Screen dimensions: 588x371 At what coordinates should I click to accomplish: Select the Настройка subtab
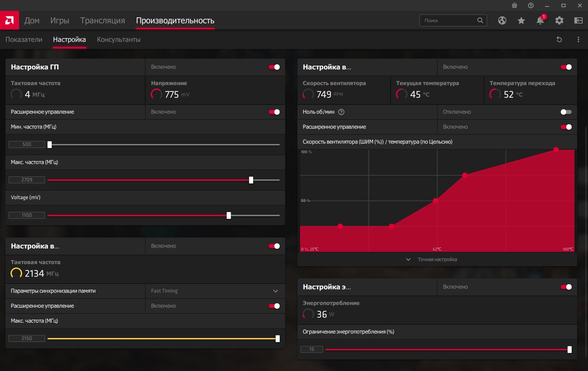coord(69,39)
